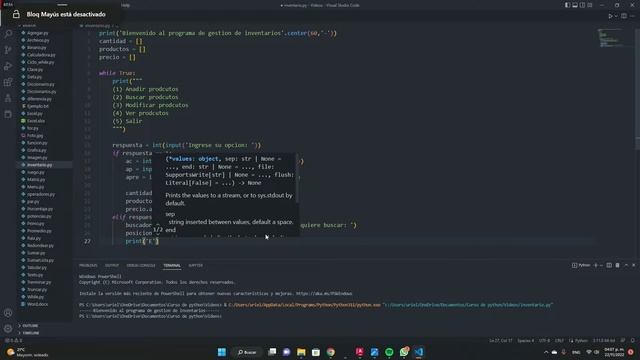
Task: Maximize the panel with up chevron
Action: coord(626,265)
